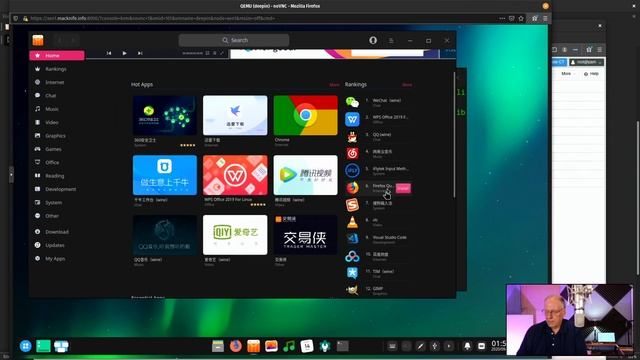
Task: Click the Firefox icon in Rankings
Action: pyautogui.click(x=352, y=188)
